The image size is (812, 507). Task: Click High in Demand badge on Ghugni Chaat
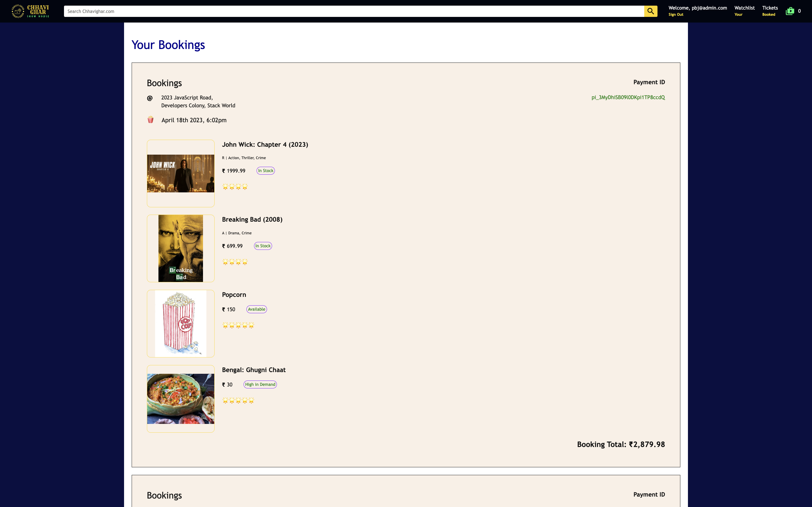[x=260, y=384]
